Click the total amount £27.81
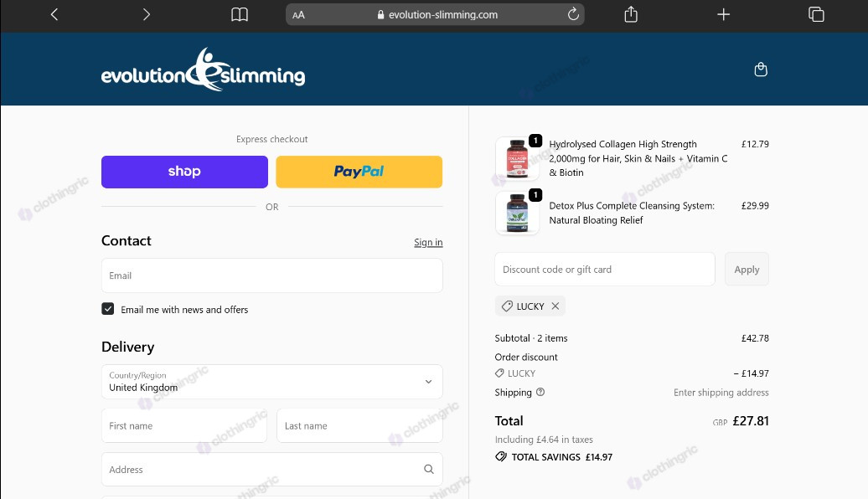 click(x=751, y=421)
